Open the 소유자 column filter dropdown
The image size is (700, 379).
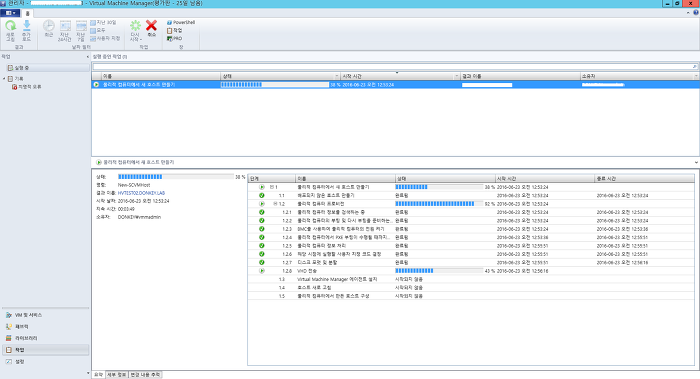pos(696,76)
